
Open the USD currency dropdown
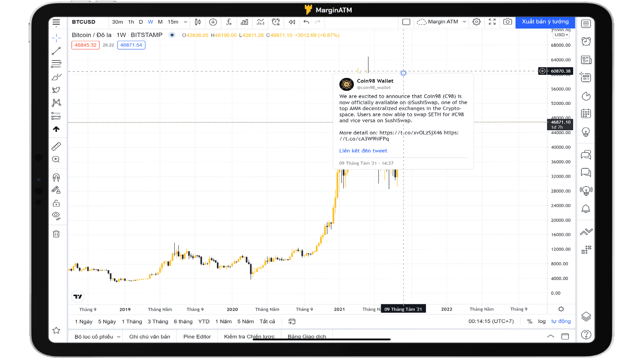tap(561, 35)
